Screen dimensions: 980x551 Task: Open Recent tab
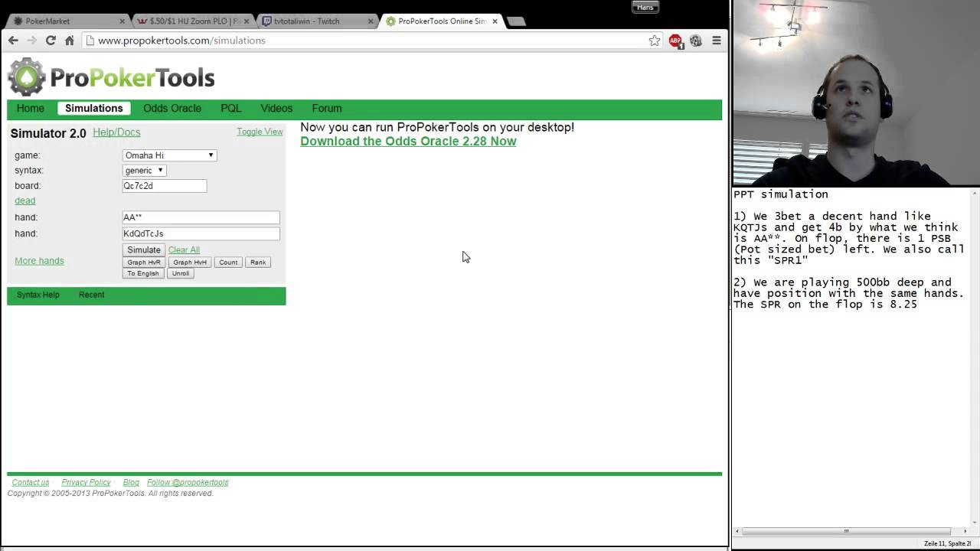pyautogui.click(x=91, y=295)
